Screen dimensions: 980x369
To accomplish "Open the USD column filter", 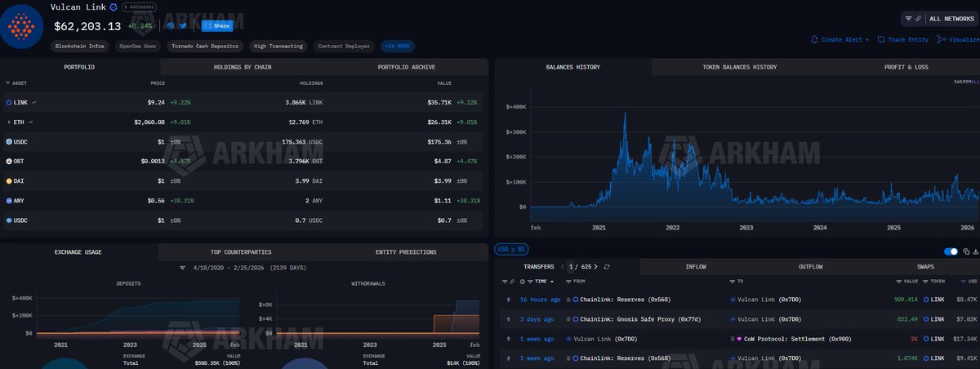I will click(x=964, y=281).
